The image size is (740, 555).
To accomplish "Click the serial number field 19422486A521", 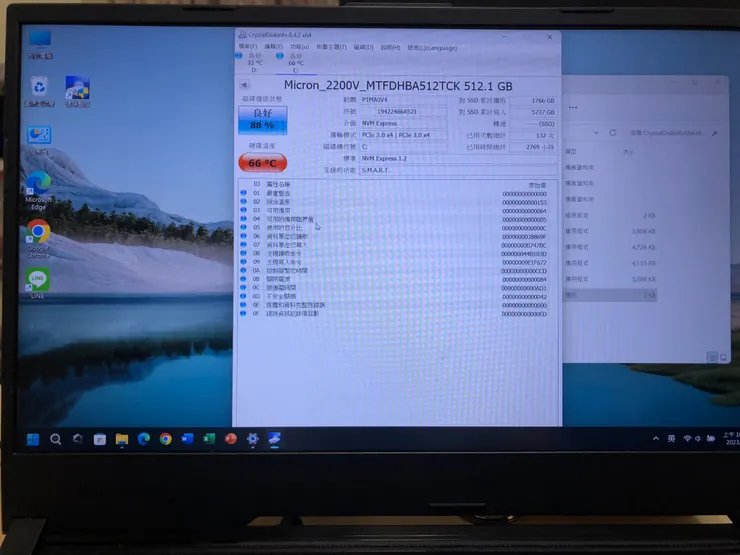I will pos(404,112).
